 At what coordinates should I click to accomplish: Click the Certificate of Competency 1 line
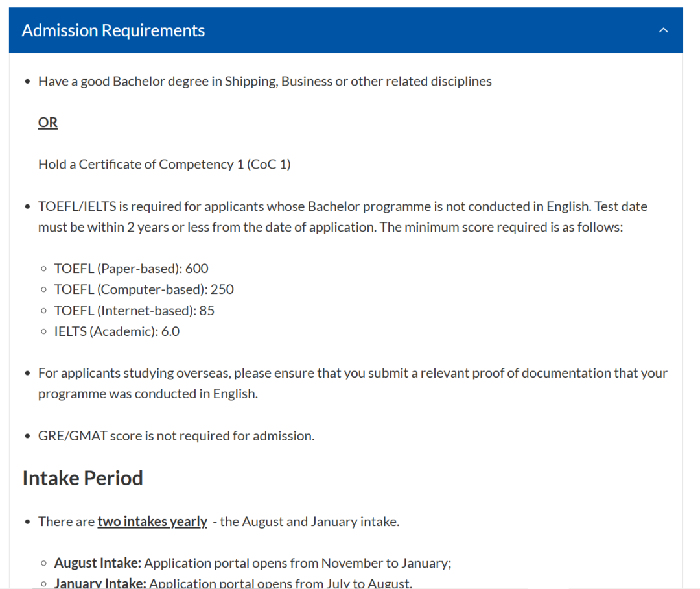point(165,164)
